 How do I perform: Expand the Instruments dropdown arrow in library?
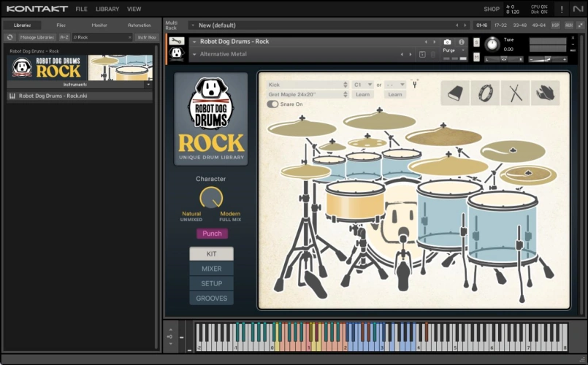click(148, 85)
